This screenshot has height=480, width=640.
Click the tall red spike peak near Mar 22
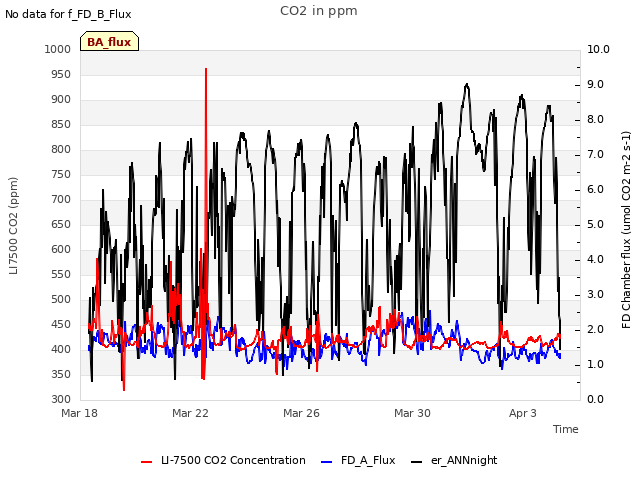tap(206, 69)
